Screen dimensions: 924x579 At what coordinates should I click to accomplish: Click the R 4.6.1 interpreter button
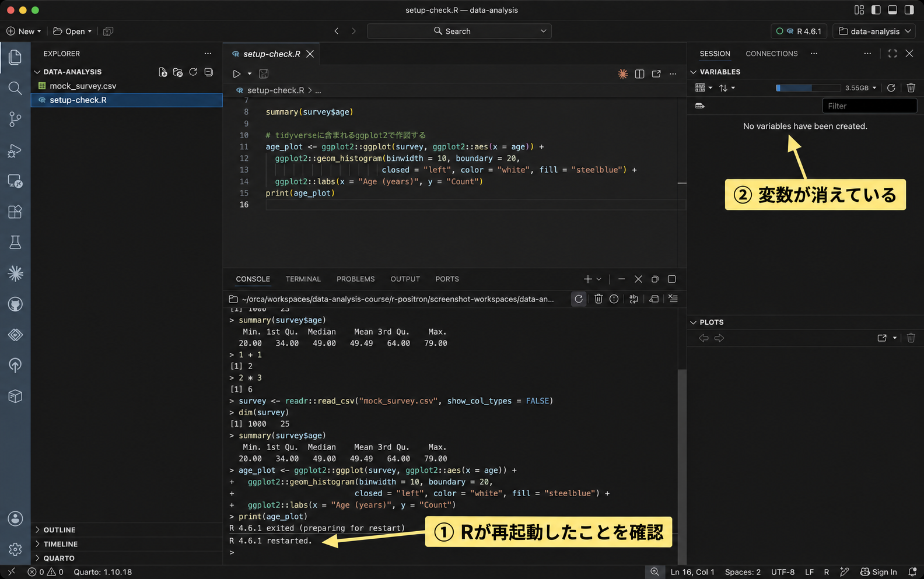coord(799,31)
